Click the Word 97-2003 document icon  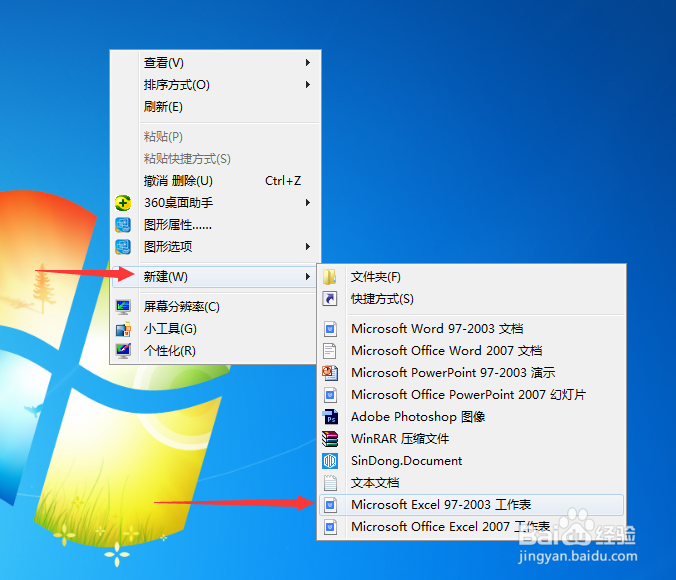330,329
